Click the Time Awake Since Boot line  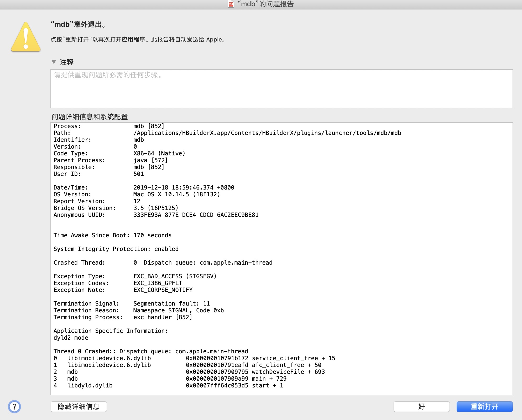tap(113, 235)
